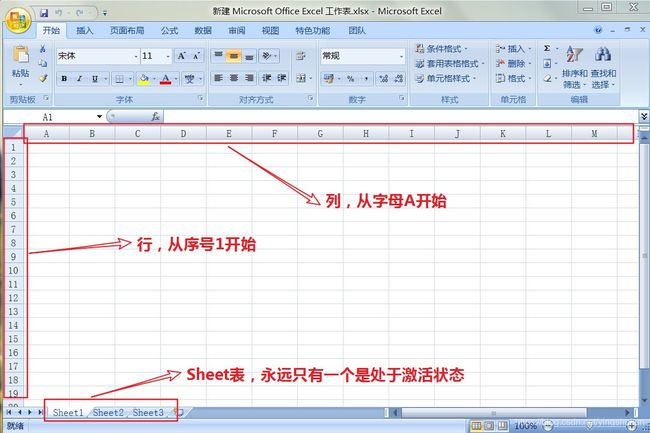Click the AutoSum sigma icon
The width and height of the screenshot is (650, 433).
pos(547,48)
